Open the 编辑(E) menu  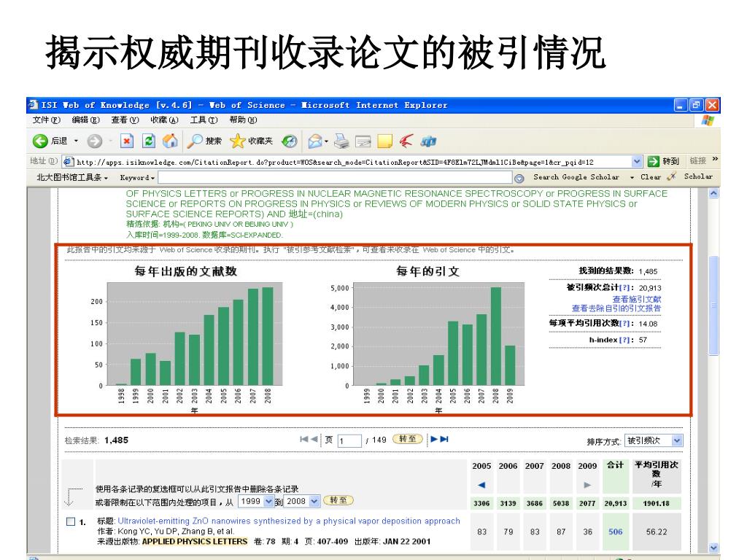point(86,120)
